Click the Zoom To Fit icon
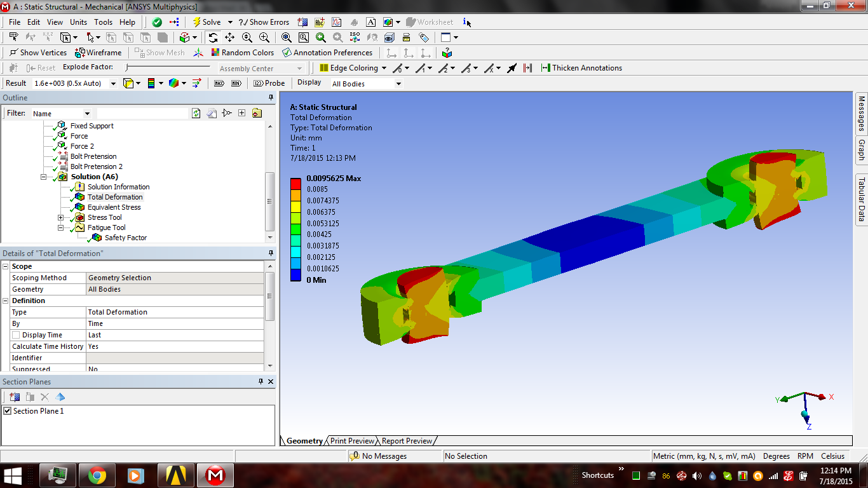 [287, 37]
